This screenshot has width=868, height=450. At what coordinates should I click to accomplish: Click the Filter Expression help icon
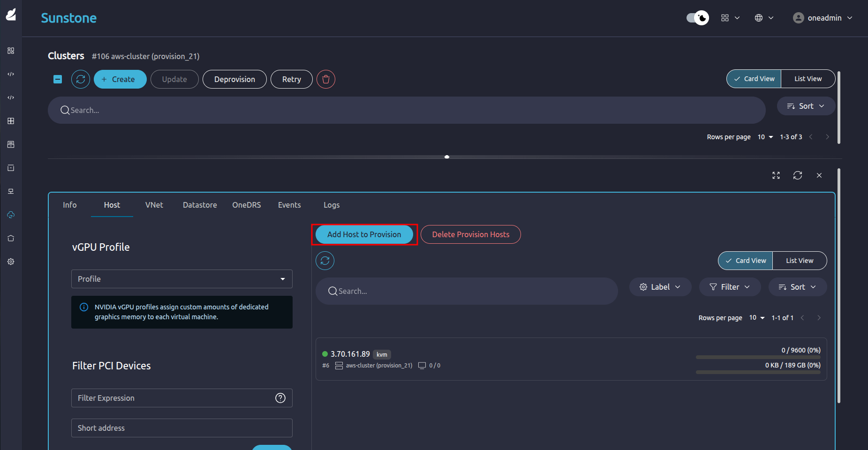click(280, 398)
